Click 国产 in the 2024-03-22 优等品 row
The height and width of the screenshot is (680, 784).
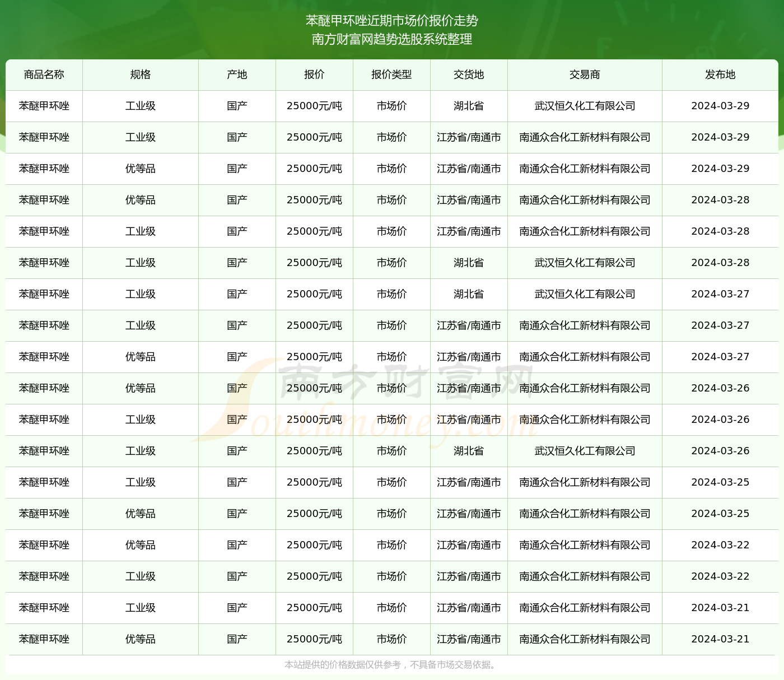point(237,545)
